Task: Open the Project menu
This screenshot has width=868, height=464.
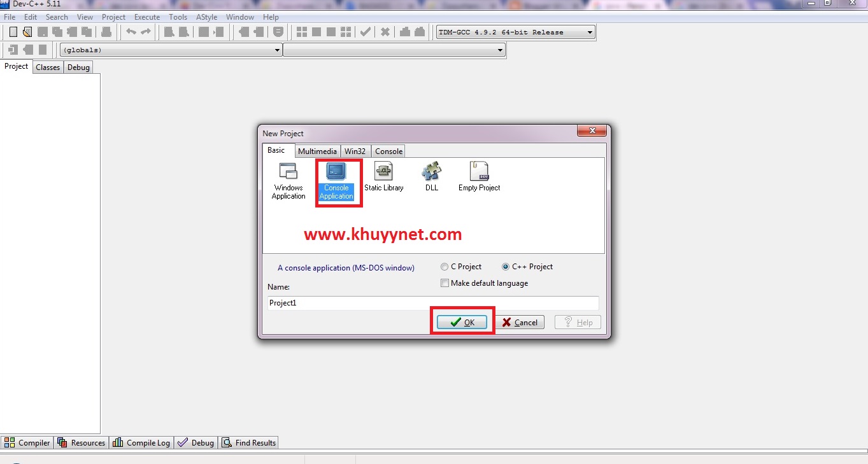Action: click(114, 17)
